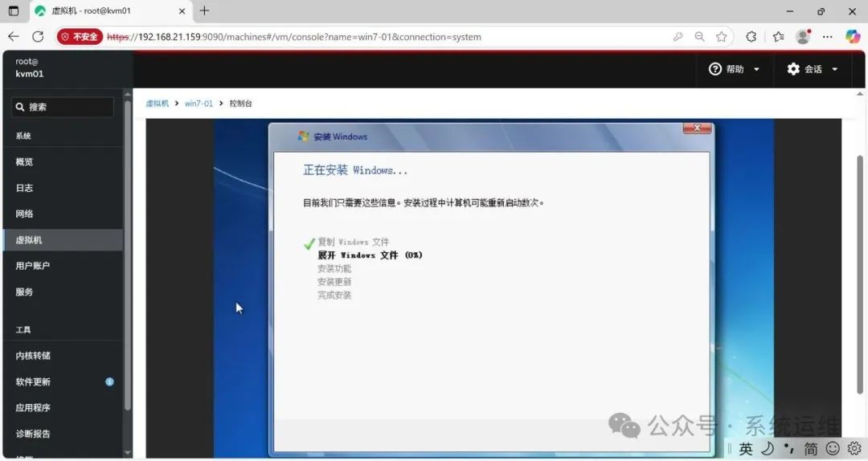
Task: Click the 安装功能 step text
Action: (x=334, y=268)
